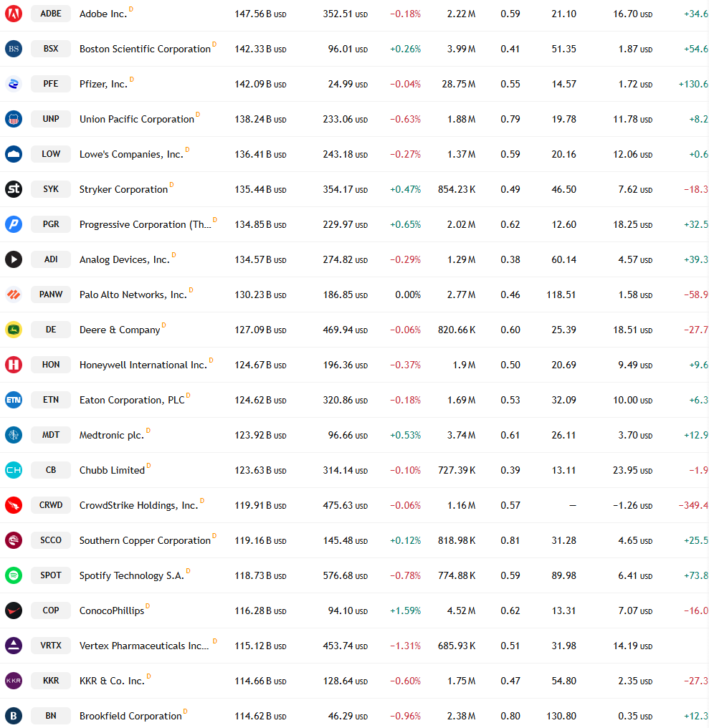Select the MDT ticker badge
Viewport: 709px width, 728px height.
[x=51, y=435]
